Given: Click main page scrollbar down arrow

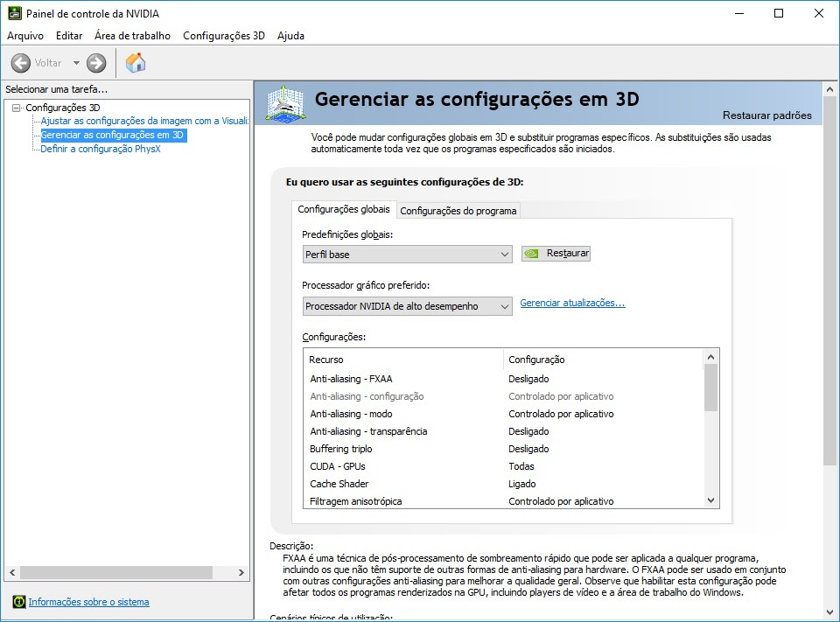Looking at the screenshot, I should (829, 612).
